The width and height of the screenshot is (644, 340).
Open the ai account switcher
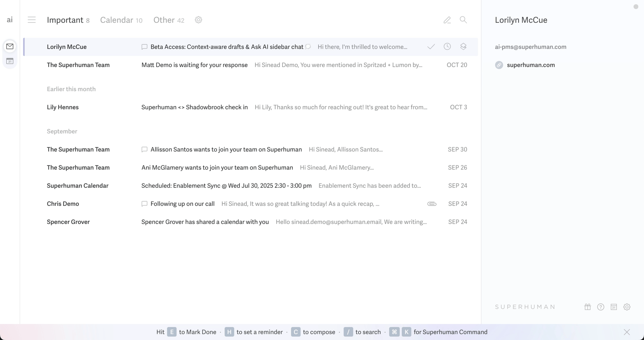pos(10,20)
